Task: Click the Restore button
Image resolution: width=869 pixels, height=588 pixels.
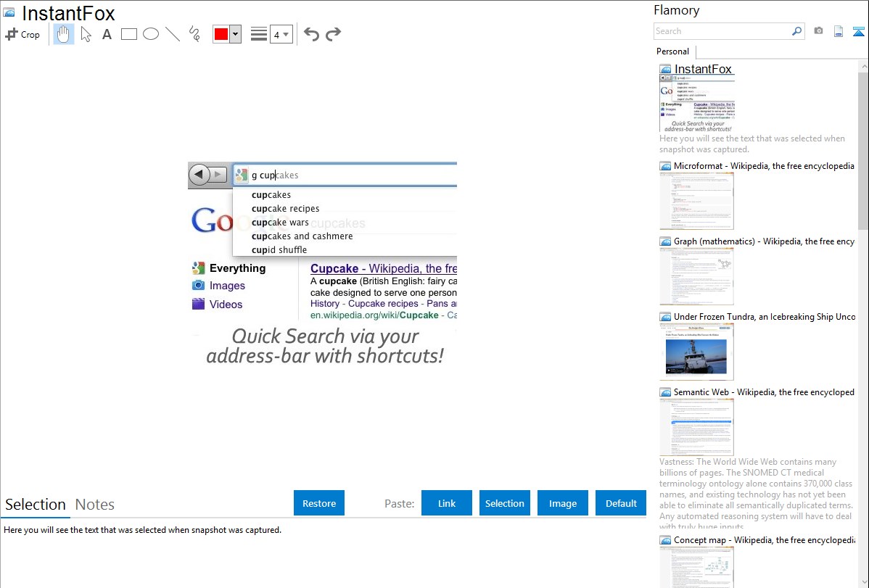Action: coord(319,503)
